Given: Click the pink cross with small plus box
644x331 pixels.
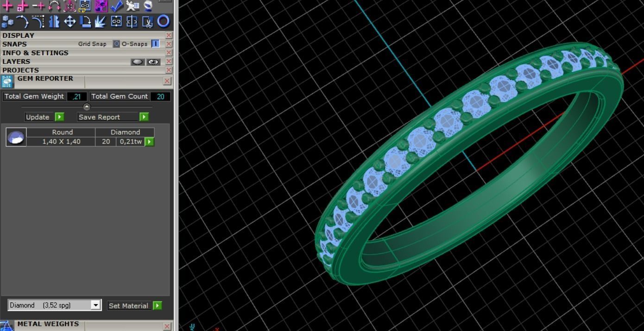Looking at the screenshot, I should coord(23,6).
